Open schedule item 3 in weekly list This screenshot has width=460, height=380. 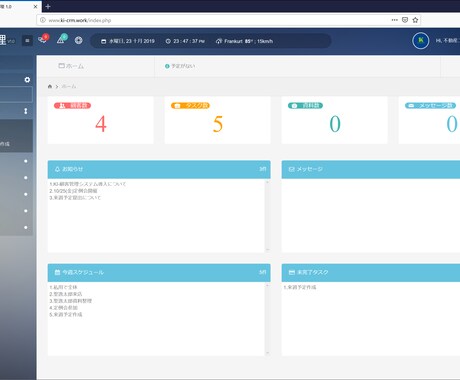(71, 301)
